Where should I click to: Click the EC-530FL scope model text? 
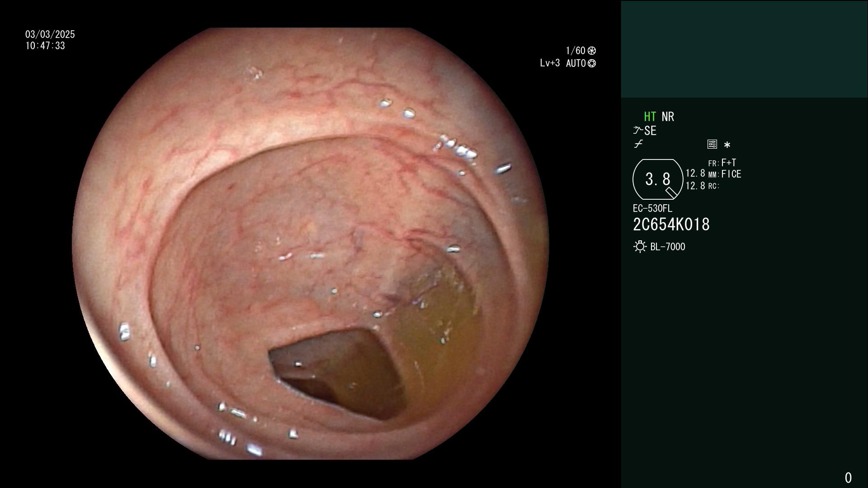[x=652, y=208]
